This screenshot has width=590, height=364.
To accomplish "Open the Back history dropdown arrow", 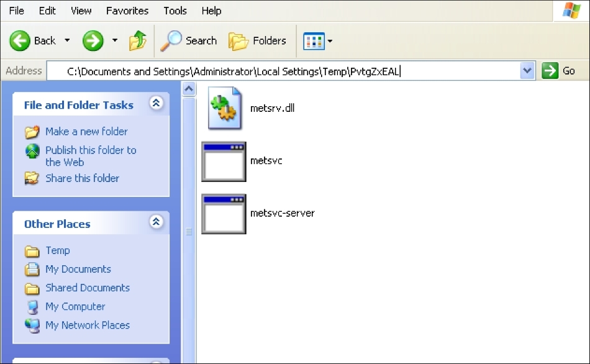I will (x=67, y=40).
